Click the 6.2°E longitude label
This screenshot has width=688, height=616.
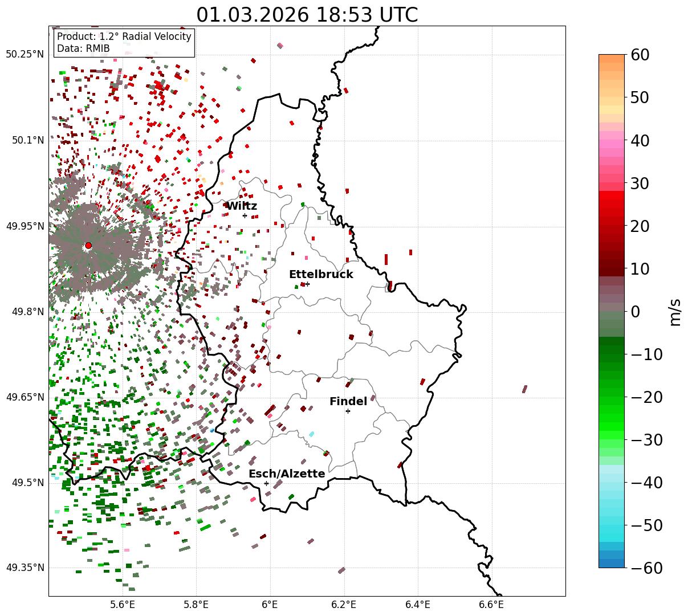coord(344,605)
